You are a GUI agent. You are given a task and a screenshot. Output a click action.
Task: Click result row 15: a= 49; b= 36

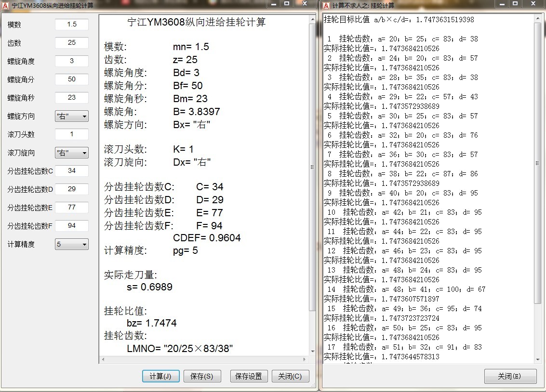pyautogui.click(x=405, y=309)
